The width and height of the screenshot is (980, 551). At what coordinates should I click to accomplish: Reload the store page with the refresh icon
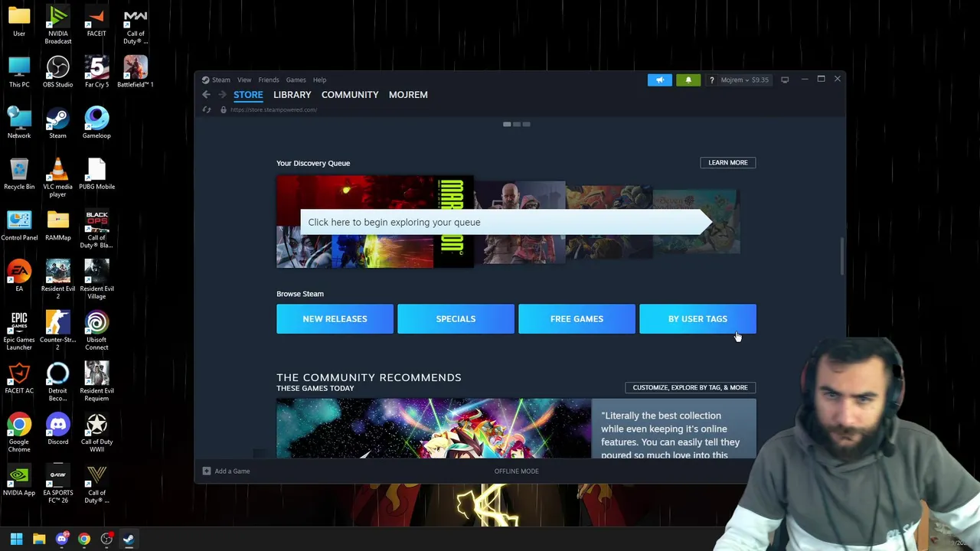(x=206, y=109)
